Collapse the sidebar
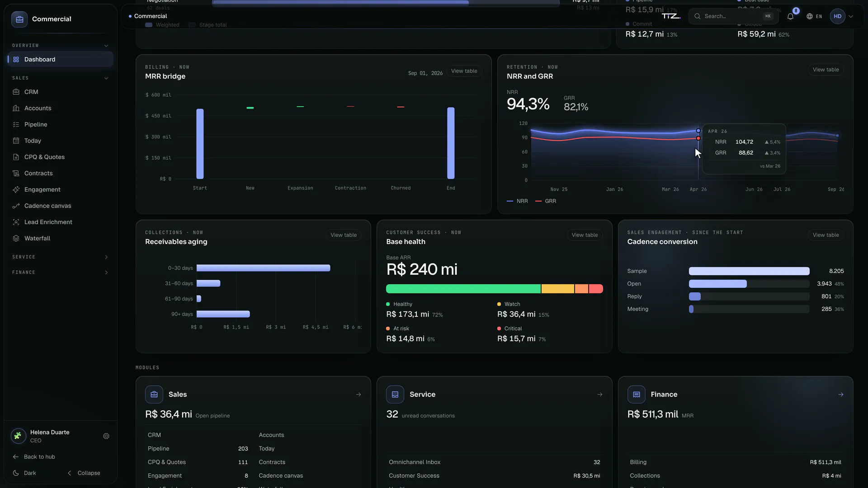 [x=84, y=473]
